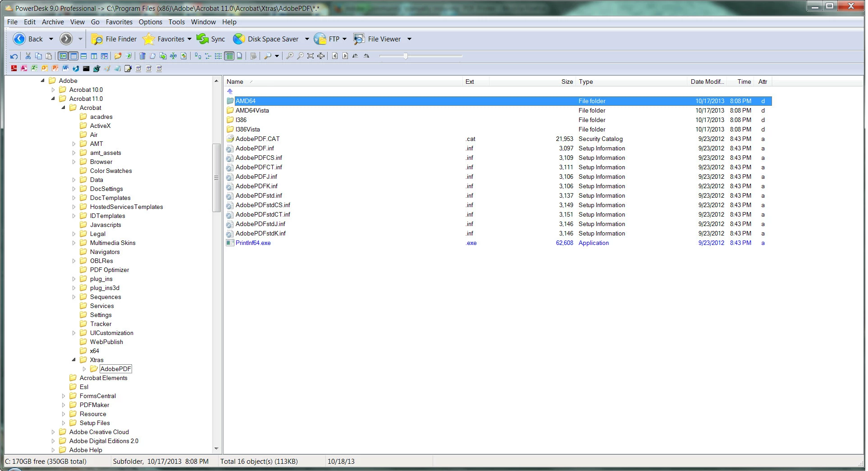This screenshot has height=471, width=868.
Task: Toggle horizontal dual pane layout
Action: click(84, 56)
